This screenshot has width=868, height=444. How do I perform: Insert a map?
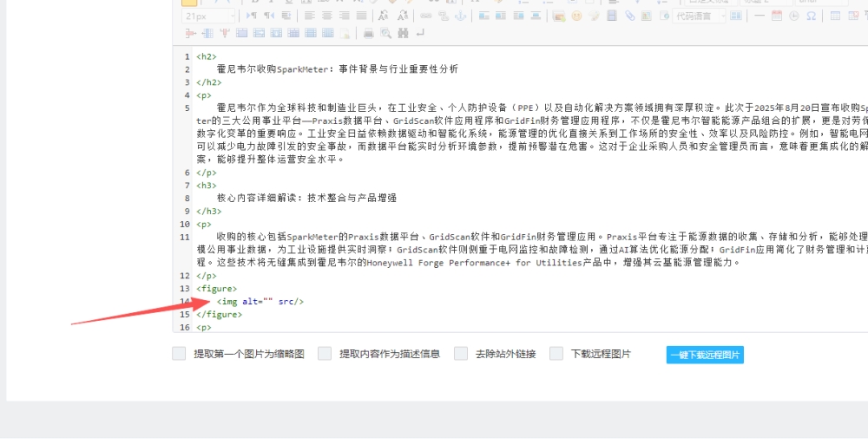[647, 16]
